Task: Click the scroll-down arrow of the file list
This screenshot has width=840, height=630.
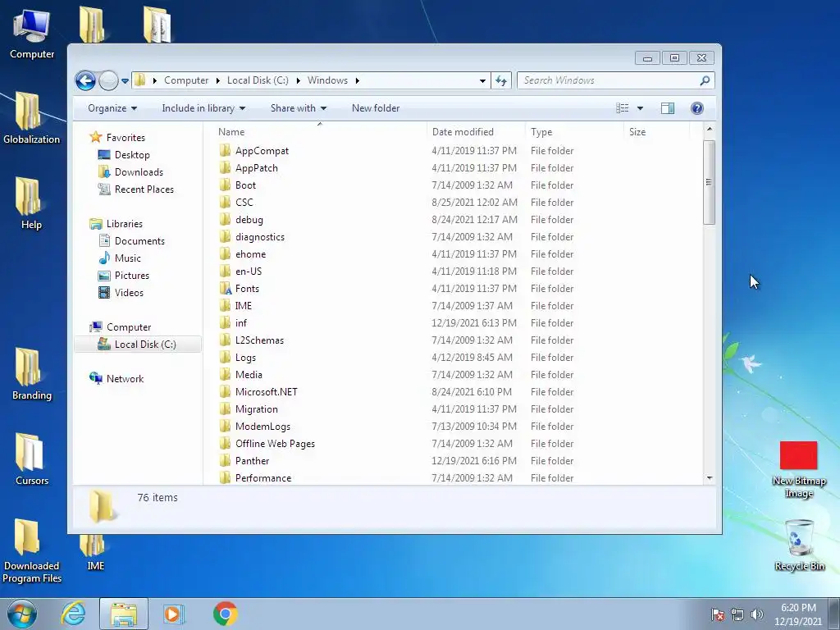Action: [710, 478]
